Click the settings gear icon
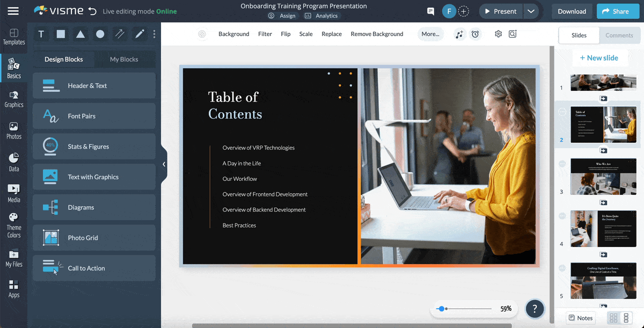The height and width of the screenshot is (328, 644). (x=498, y=34)
